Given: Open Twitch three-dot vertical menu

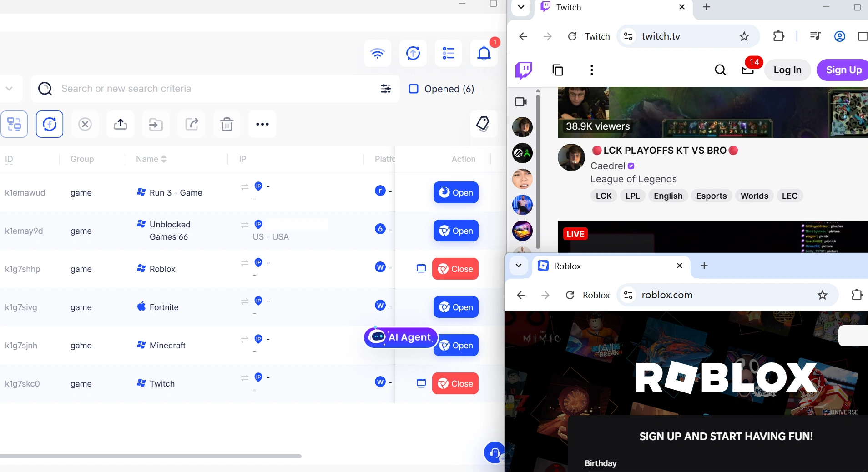Looking at the screenshot, I should pyautogui.click(x=591, y=70).
